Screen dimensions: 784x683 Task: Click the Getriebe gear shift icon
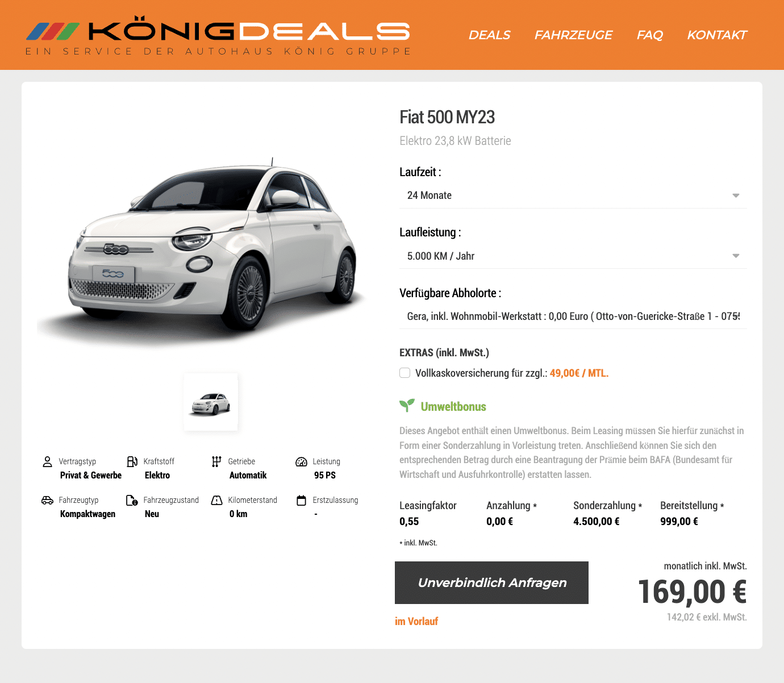216,461
